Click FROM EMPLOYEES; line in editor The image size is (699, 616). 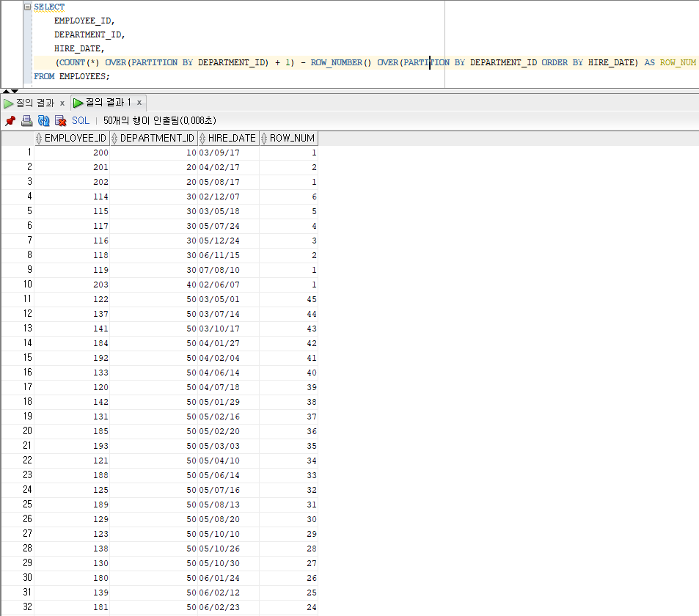71,76
